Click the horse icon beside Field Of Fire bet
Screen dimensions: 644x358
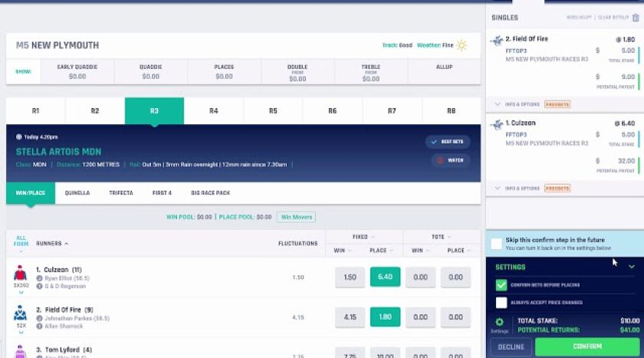(497, 41)
